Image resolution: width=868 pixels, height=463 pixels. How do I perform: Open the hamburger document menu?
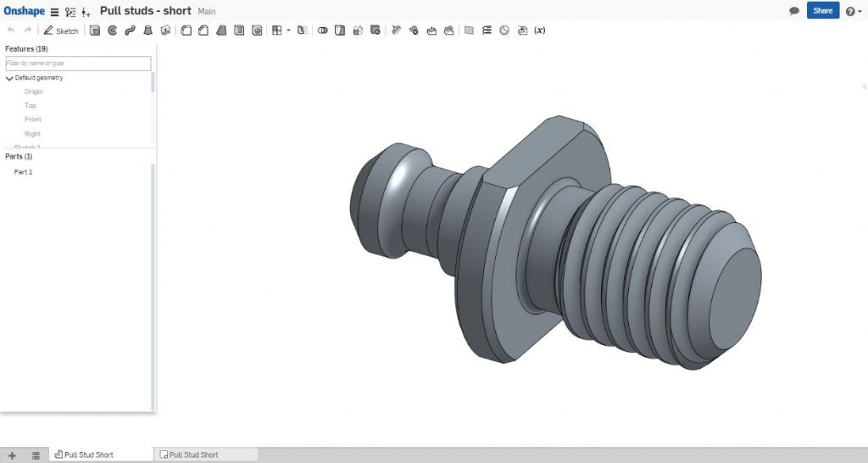54,12
